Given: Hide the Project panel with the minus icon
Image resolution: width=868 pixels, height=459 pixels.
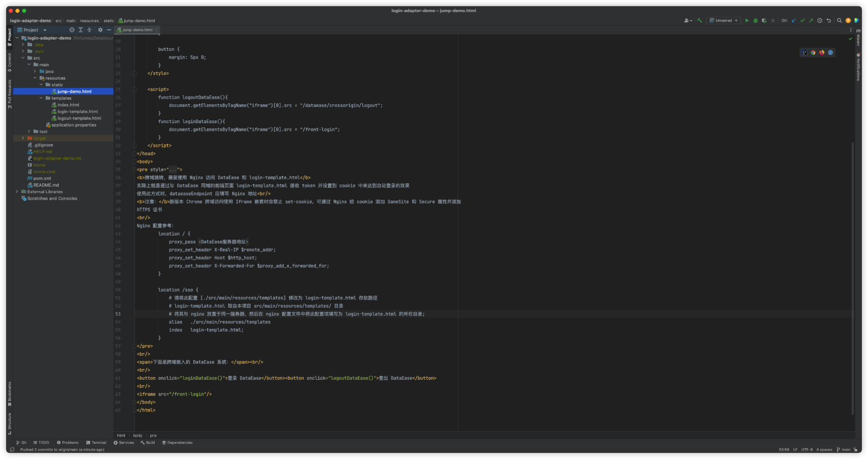Looking at the screenshot, I should pyautogui.click(x=109, y=30).
